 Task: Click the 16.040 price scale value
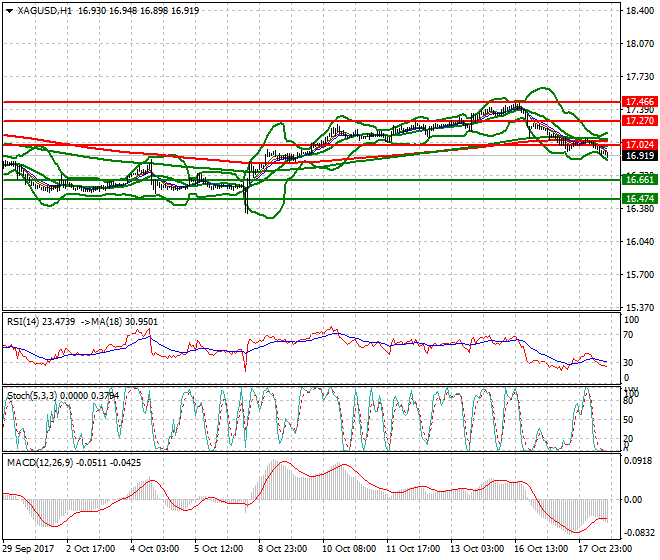coord(640,242)
